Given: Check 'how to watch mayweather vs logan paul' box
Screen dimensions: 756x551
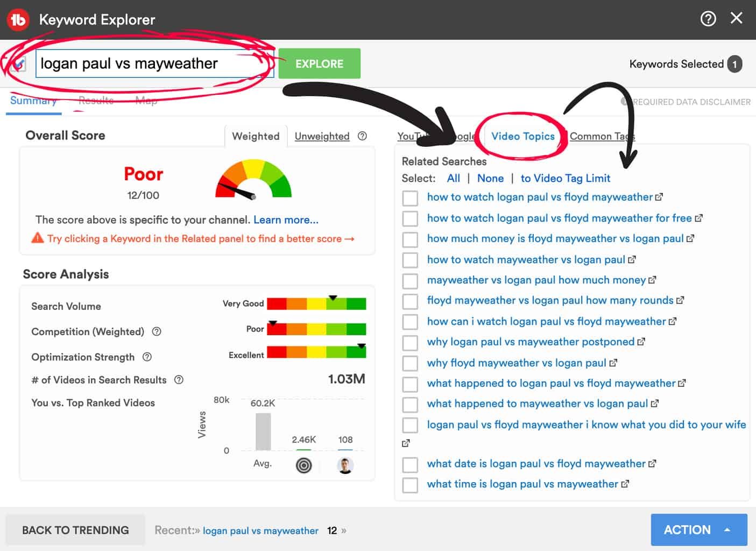Looking at the screenshot, I should [x=410, y=260].
